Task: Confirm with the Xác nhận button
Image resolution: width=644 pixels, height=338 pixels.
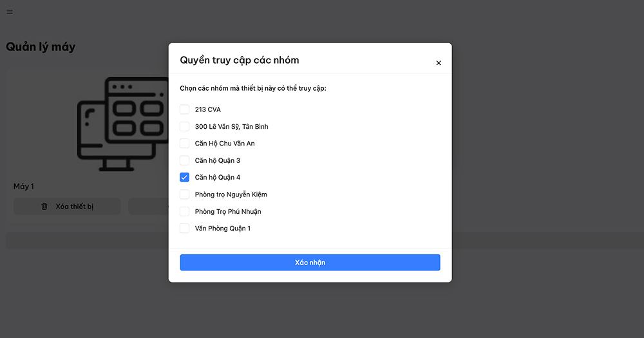Action: 310,263
